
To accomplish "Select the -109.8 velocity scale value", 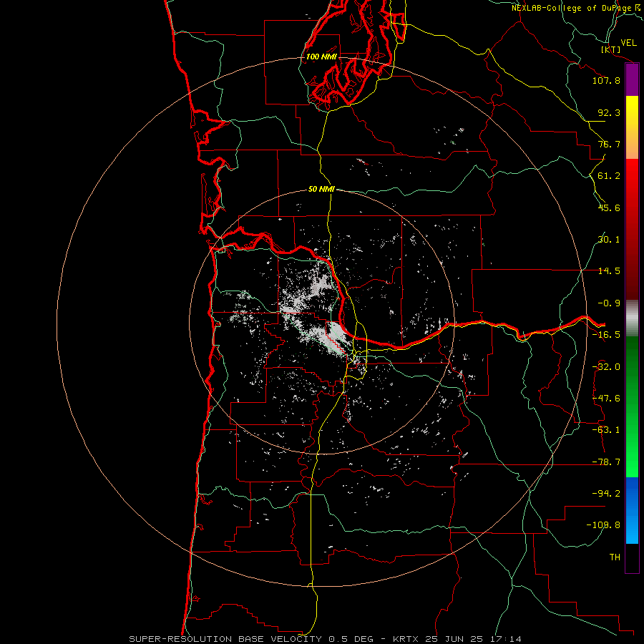I will [603, 525].
